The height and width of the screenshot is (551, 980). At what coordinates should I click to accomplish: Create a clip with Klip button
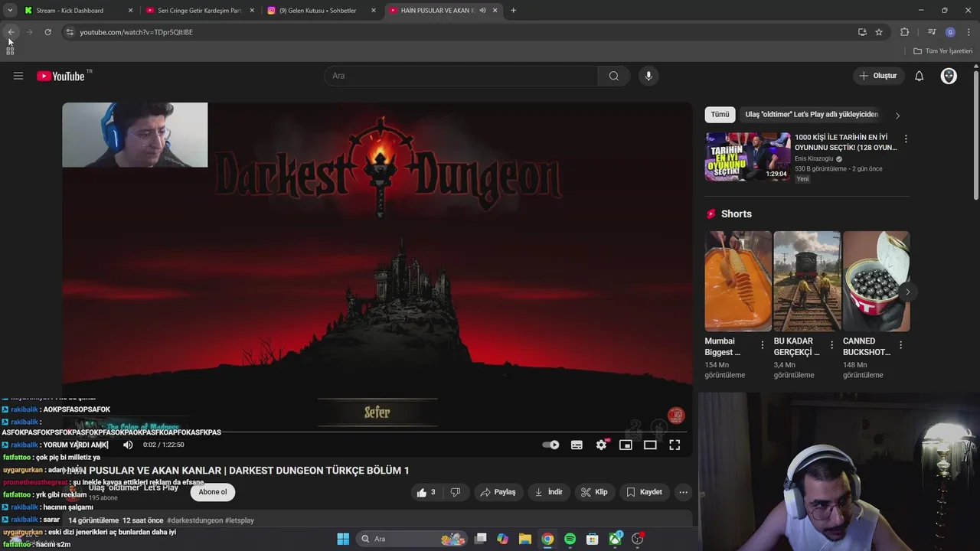(594, 492)
